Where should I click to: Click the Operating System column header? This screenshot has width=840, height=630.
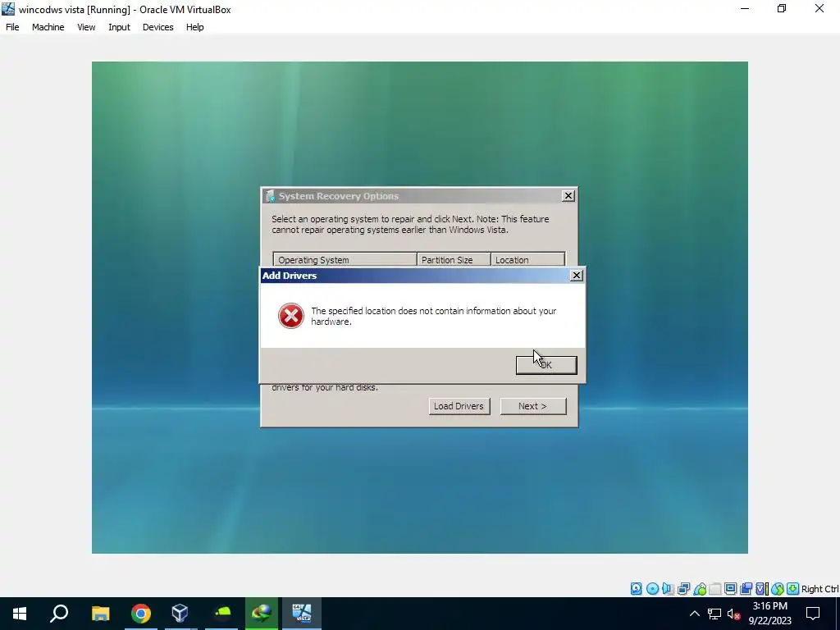pos(345,260)
